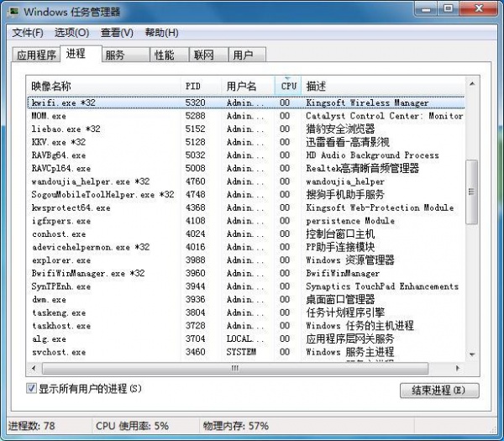Select the explorer.exe process

[x=246, y=260]
